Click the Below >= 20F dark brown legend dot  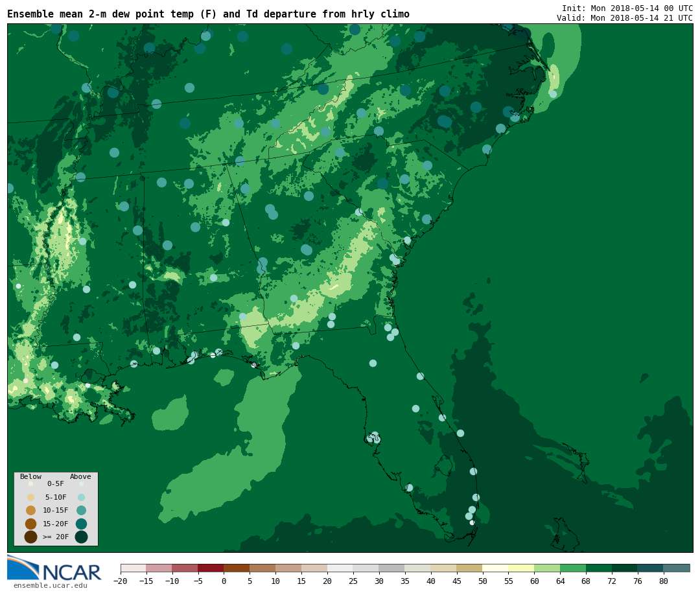pyautogui.click(x=31, y=537)
